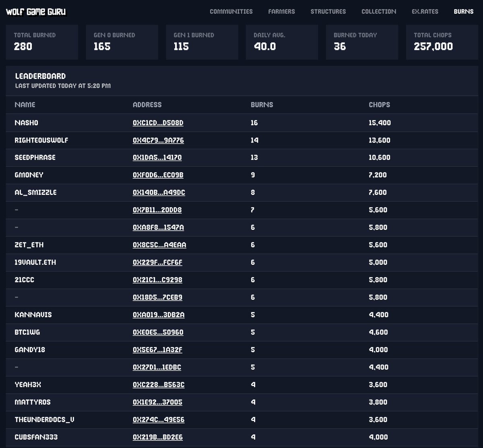This screenshot has height=448, width=483.
Task: Open NASH0's address link
Action: click(x=157, y=123)
